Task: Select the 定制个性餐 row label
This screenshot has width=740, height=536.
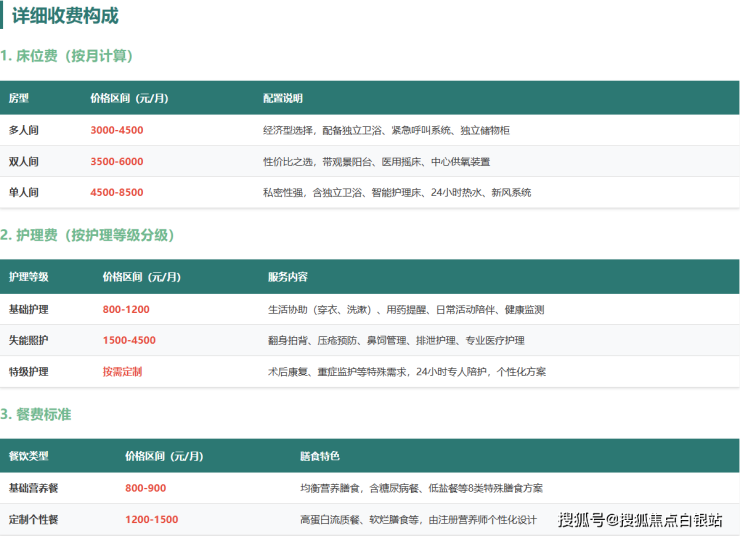Action: tap(34, 519)
